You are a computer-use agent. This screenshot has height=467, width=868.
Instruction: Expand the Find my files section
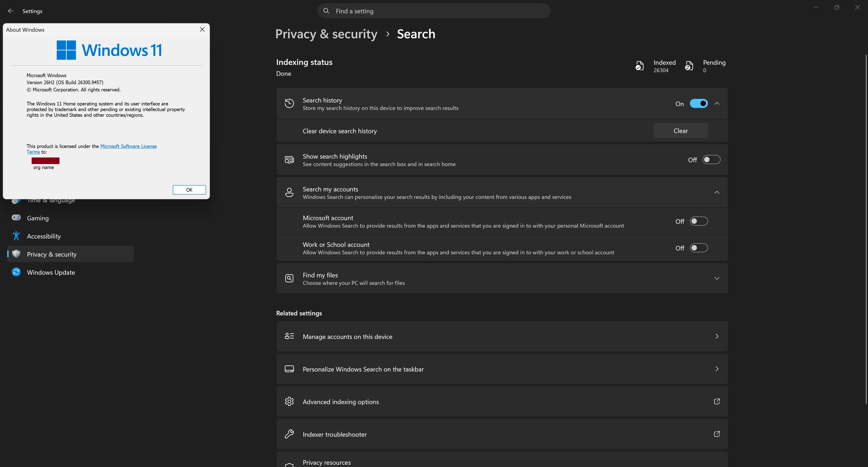point(717,279)
